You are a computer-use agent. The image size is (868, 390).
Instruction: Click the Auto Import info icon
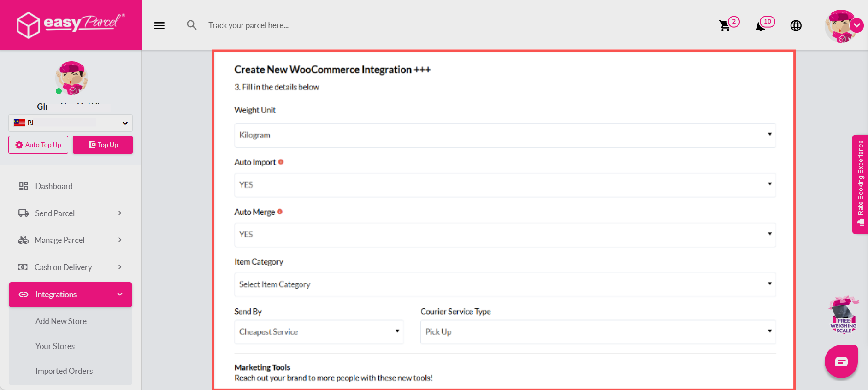(x=281, y=162)
